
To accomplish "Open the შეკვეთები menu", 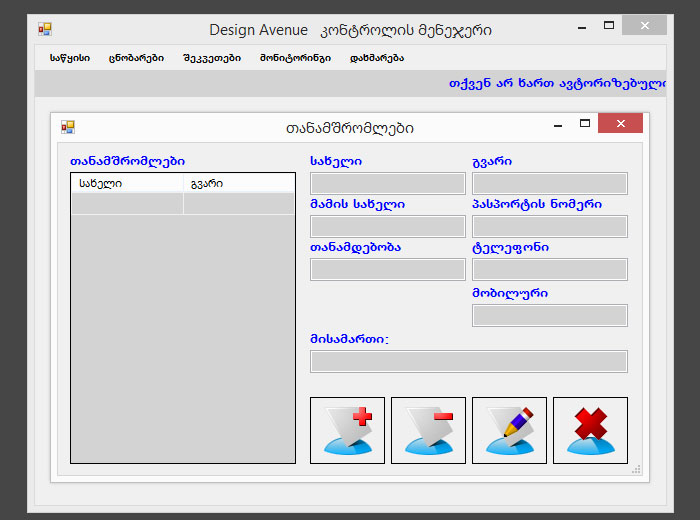I will [x=212, y=58].
